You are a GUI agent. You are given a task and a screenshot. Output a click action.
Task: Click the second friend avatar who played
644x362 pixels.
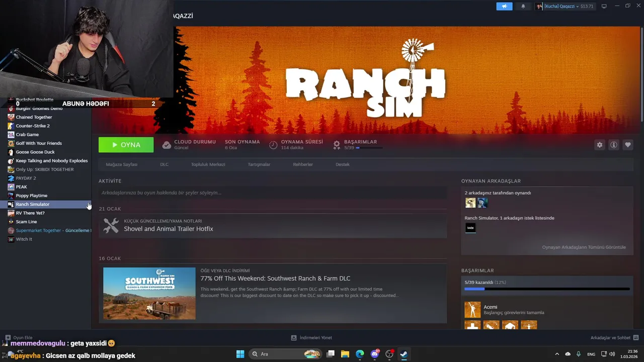(482, 203)
